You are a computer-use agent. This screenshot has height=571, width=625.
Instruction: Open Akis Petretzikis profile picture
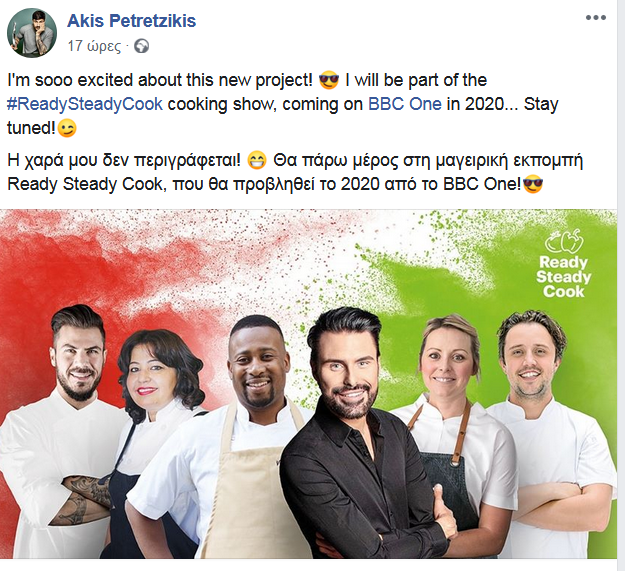(x=32, y=33)
